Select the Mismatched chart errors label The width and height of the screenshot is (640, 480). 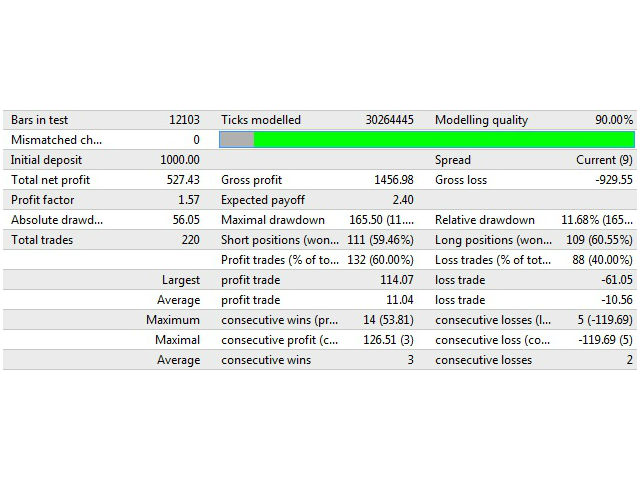56,140
